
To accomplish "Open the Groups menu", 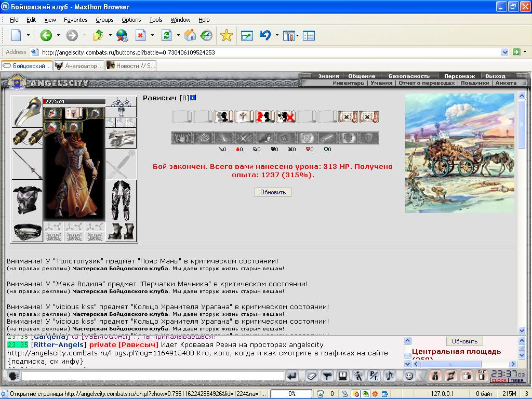I will (104, 20).
